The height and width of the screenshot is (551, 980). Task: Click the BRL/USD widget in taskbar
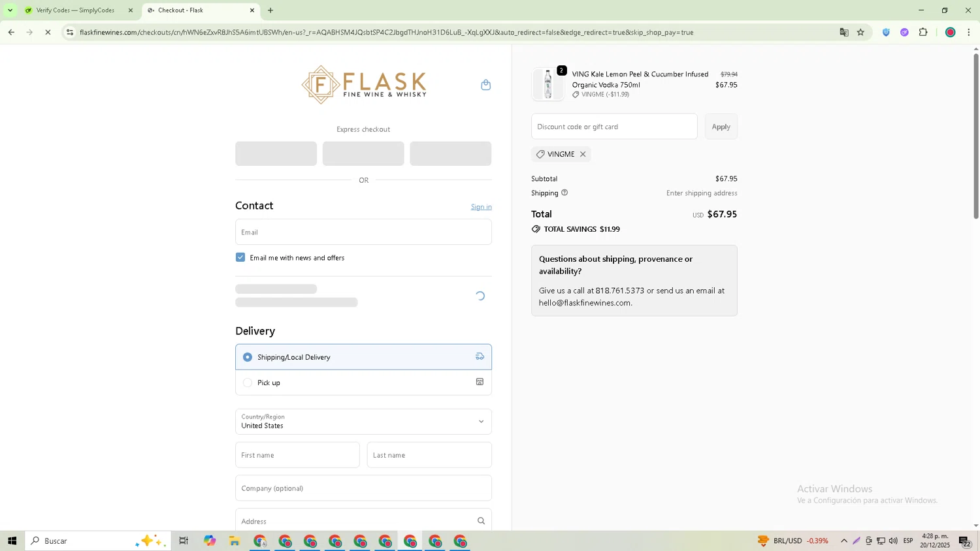click(792, 541)
